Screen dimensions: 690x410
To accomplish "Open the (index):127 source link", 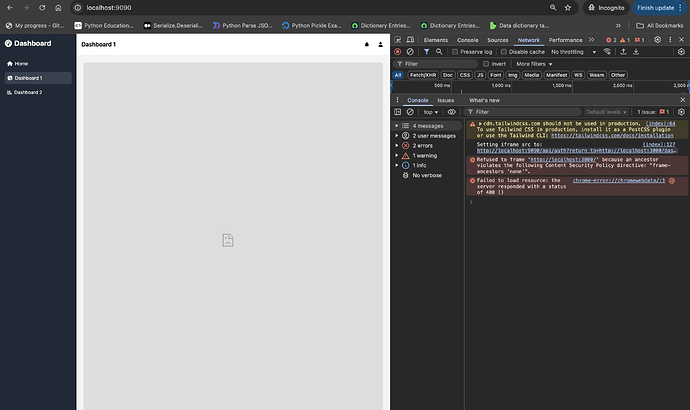I will [659, 144].
